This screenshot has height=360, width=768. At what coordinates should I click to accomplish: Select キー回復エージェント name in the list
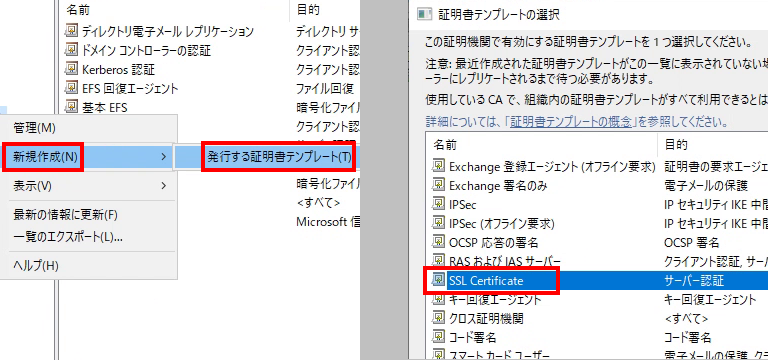point(495,300)
